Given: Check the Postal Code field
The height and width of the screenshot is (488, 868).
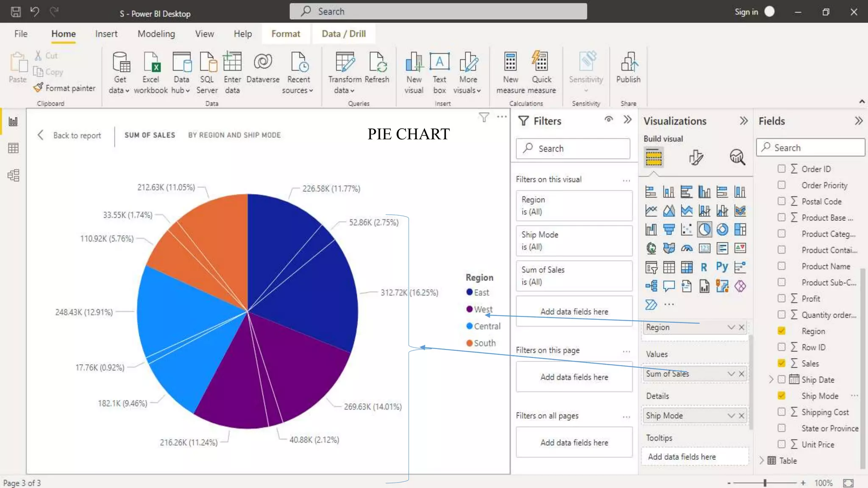Looking at the screenshot, I should [x=782, y=201].
